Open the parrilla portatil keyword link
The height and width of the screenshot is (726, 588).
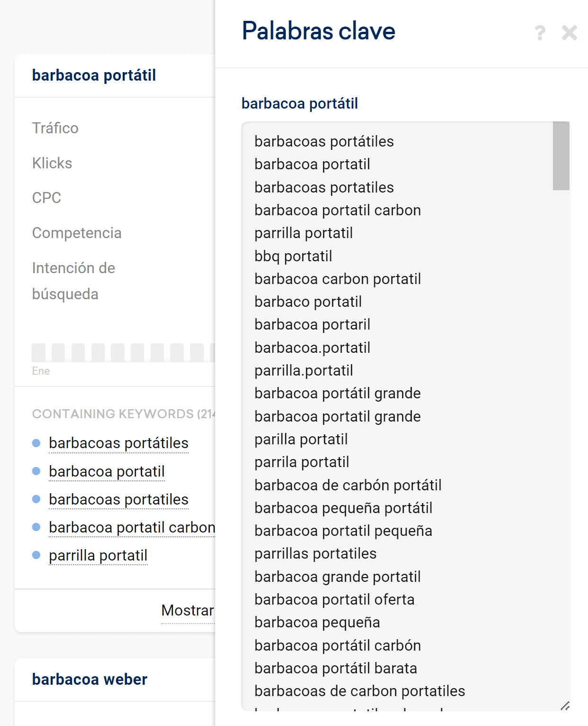98,555
